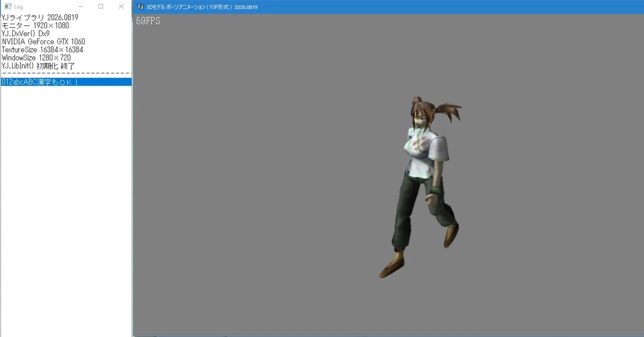Click log line 'YJ.DxVer() Dx9'
Image resolution: width=644 pixels, height=337 pixels.
point(26,34)
